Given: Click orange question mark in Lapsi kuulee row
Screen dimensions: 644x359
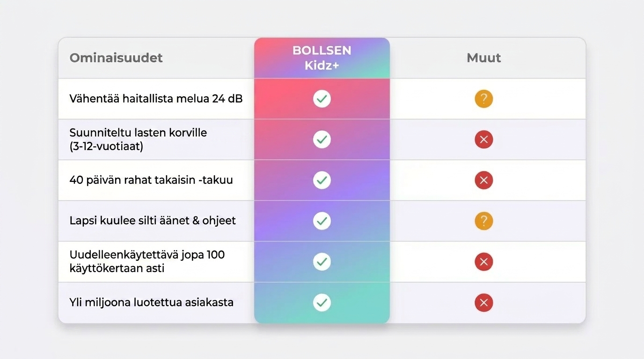Looking at the screenshot, I should 483,221.
